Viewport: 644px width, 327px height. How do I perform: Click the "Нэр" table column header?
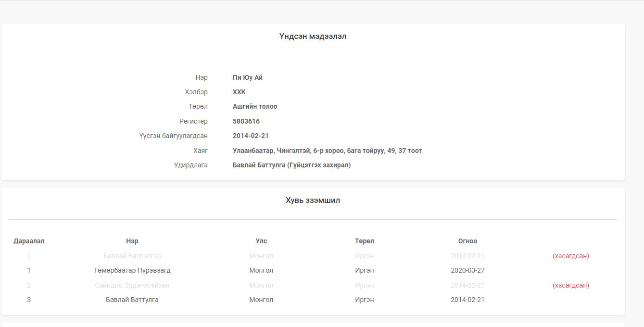coord(132,241)
